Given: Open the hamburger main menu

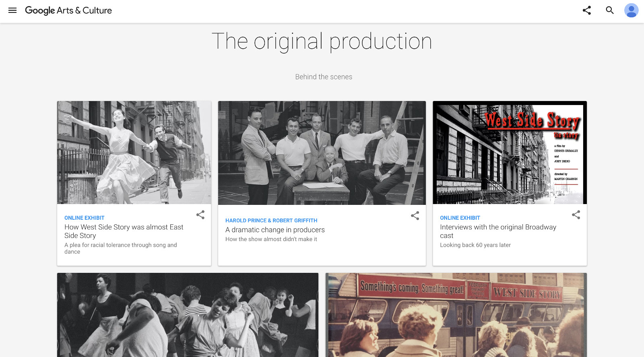Looking at the screenshot, I should pyautogui.click(x=12, y=10).
